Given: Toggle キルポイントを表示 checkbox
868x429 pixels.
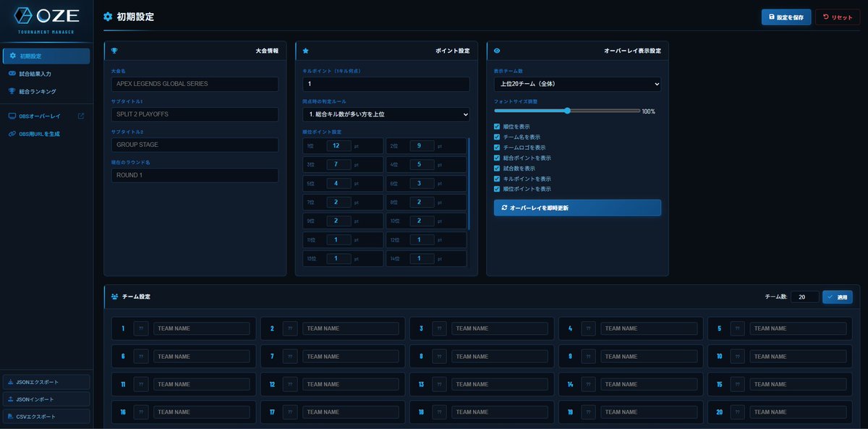Looking at the screenshot, I should pyautogui.click(x=497, y=179).
